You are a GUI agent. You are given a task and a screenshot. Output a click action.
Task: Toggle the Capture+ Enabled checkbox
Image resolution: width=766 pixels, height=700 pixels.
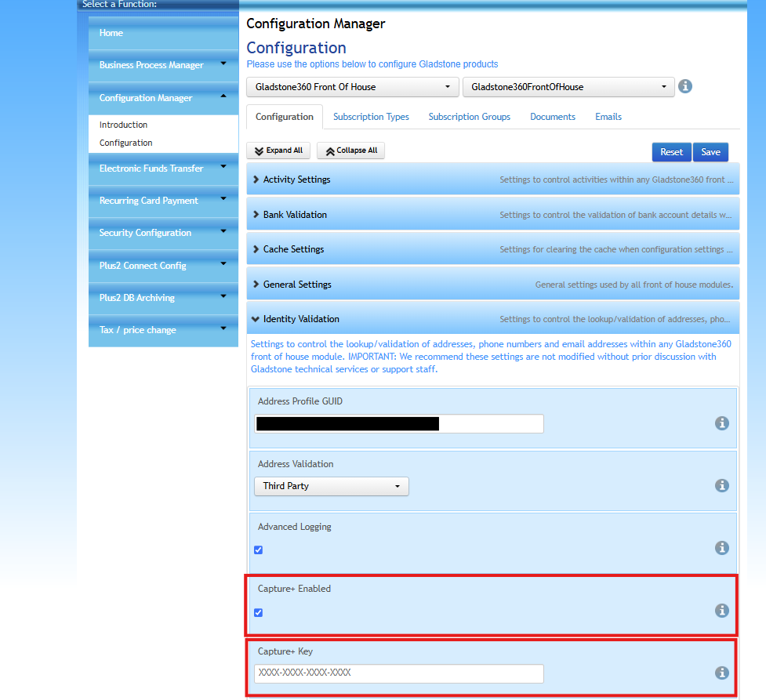point(259,612)
